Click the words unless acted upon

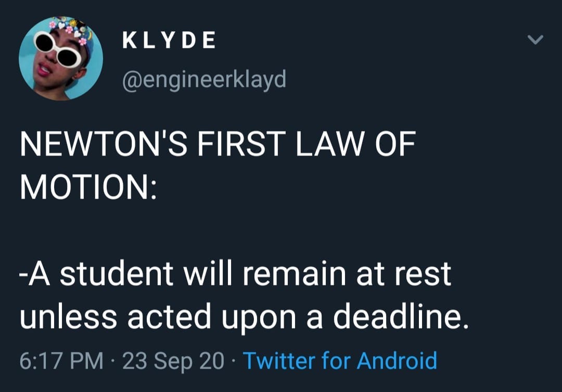coord(158,317)
